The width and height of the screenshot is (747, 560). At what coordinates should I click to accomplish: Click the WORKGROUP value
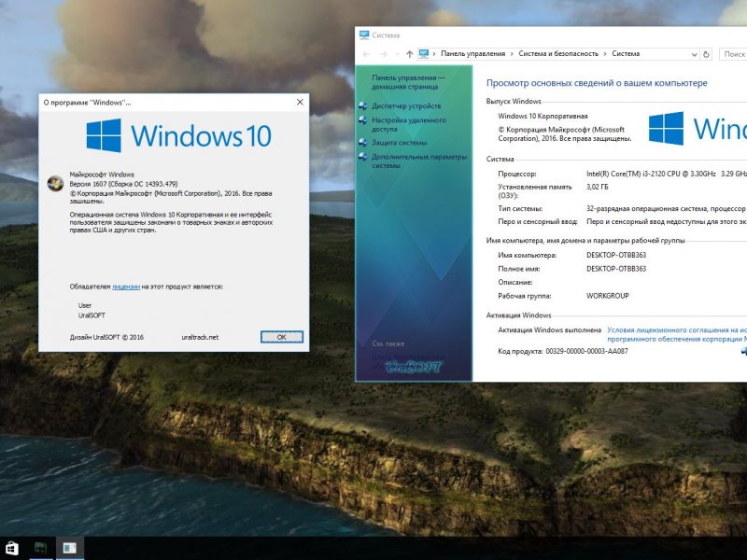[608, 296]
